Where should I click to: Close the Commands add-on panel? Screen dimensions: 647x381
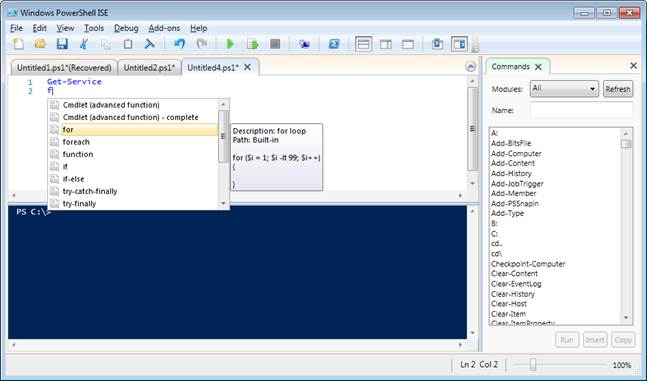633,66
